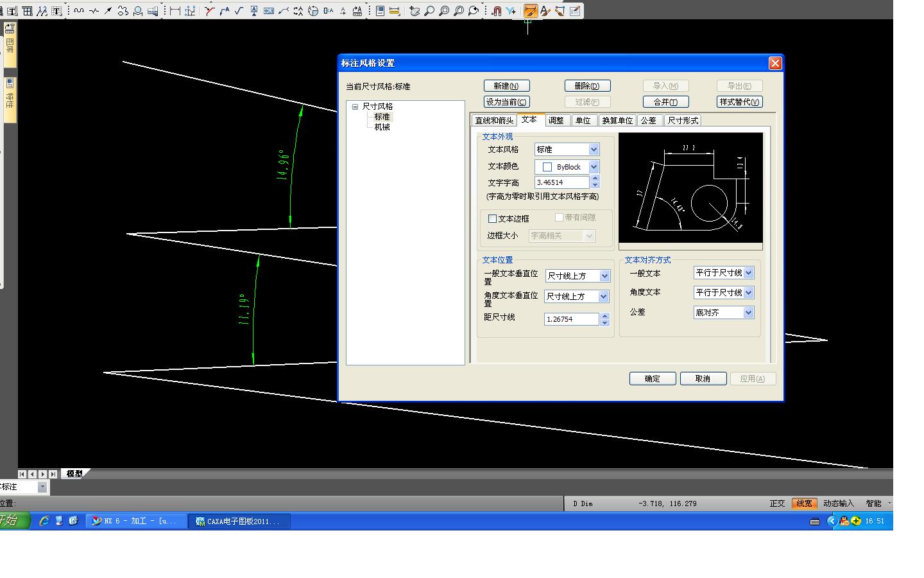Click the magnet snap settings icon
This screenshot has width=924, height=578.
tap(496, 11)
